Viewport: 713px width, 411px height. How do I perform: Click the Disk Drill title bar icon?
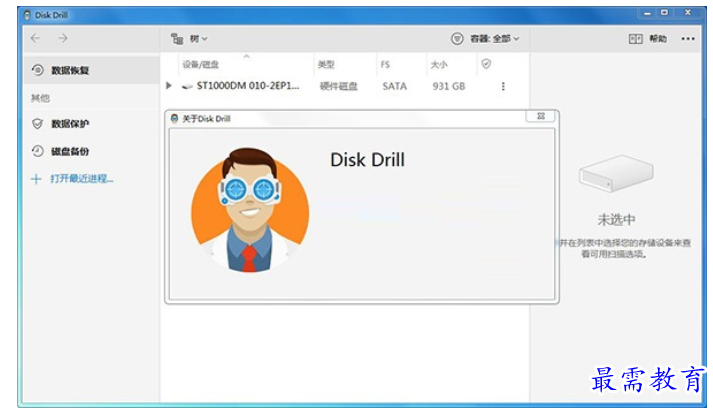(x=27, y=15)
